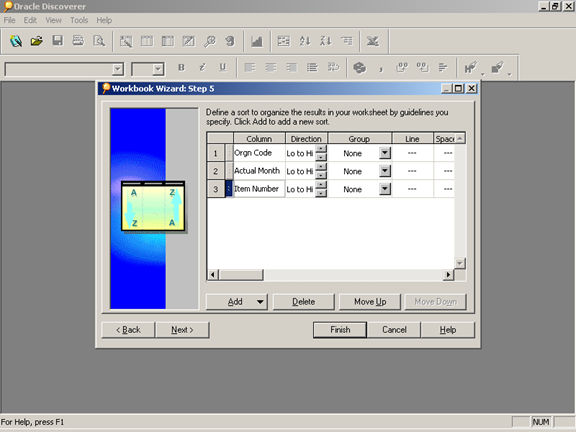Click the background color paint icon
The image size is (576, 432).
(x=497, y=68)
